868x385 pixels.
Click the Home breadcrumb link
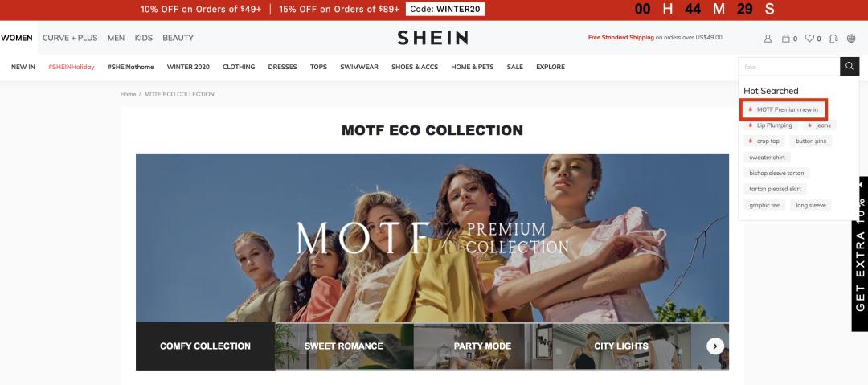click(x=128, y=94)
